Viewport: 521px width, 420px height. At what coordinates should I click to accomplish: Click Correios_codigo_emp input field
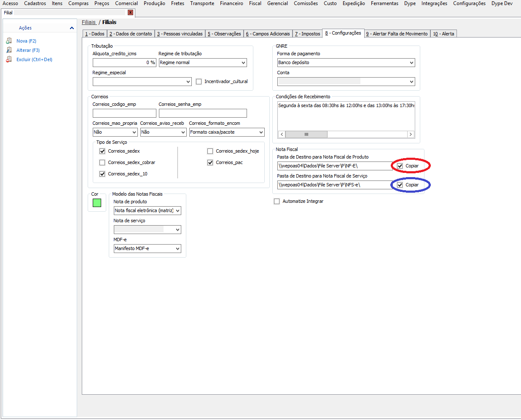click(124, 113)
